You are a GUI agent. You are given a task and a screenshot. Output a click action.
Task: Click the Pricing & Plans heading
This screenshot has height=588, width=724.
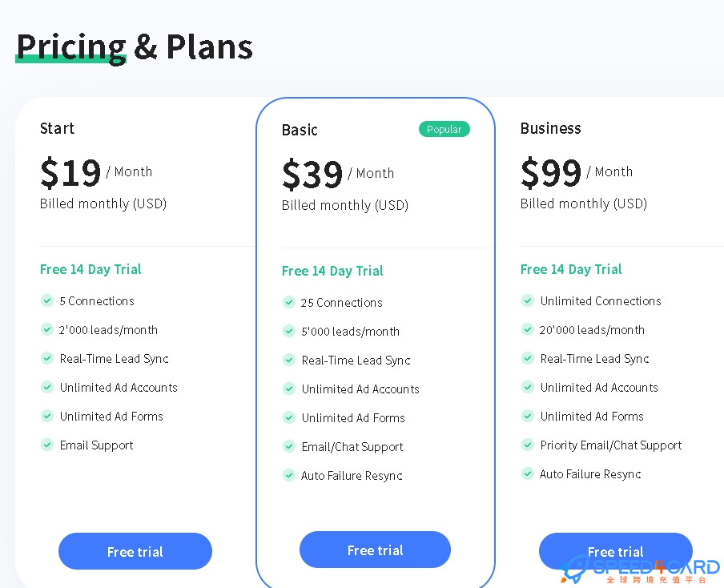135,47
